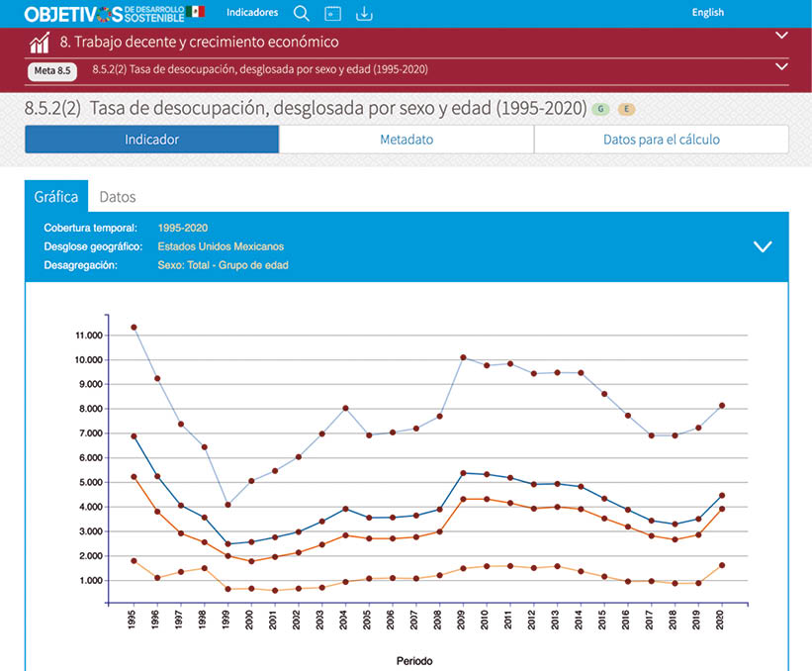Expand the indicator 8.5.2(2) dropdown chevron
Screen dimensions: 812x671
[781, 66]
